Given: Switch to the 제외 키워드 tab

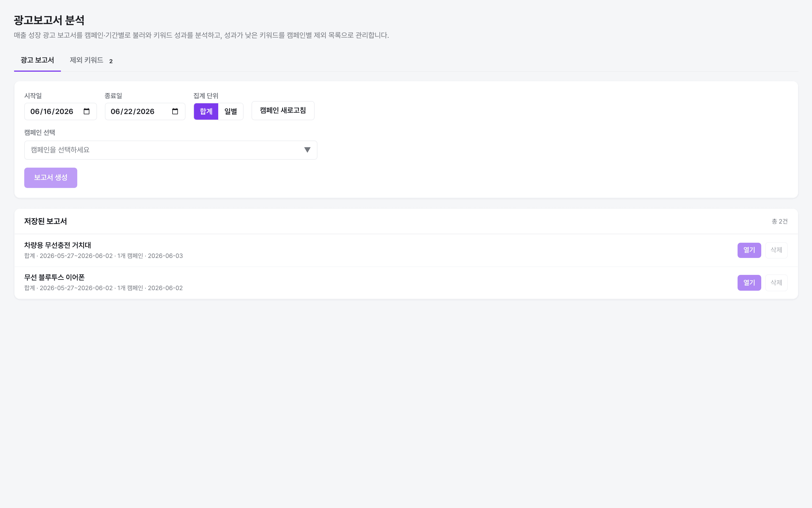Looking at the screenshot, I should (x=91, y=60).
